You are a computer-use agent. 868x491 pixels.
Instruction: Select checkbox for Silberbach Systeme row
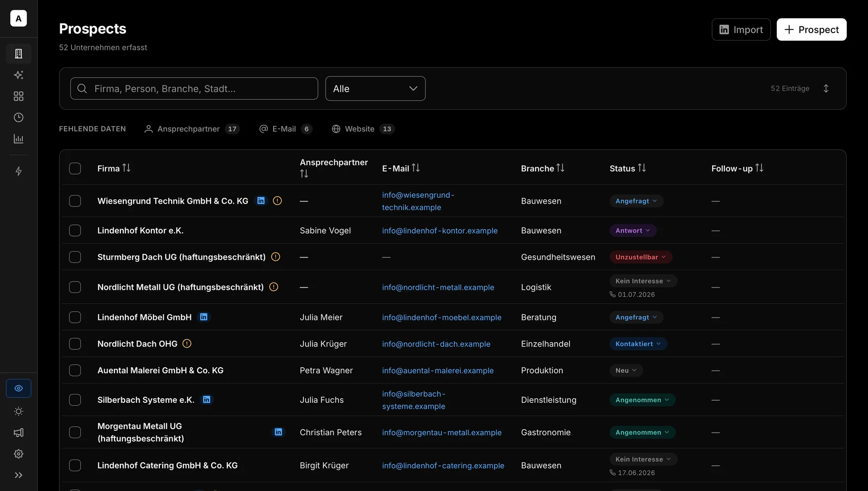coord(75,399)
